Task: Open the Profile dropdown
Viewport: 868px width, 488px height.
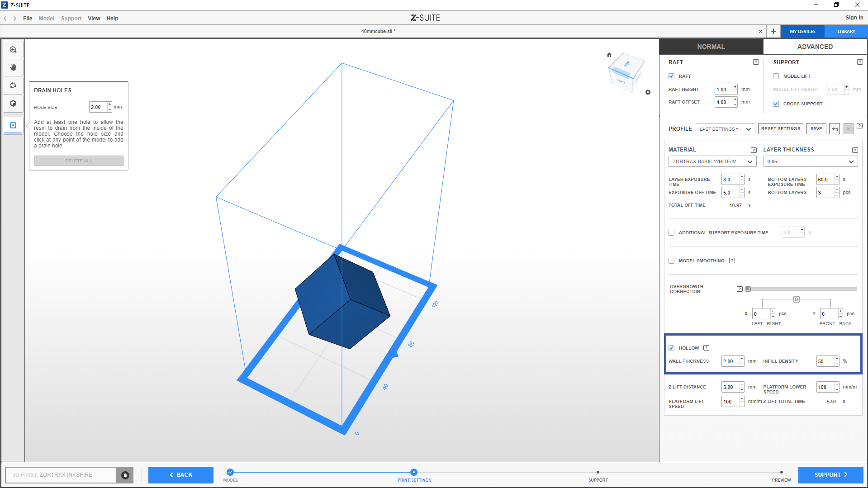Action: click(x=725, y=129)
